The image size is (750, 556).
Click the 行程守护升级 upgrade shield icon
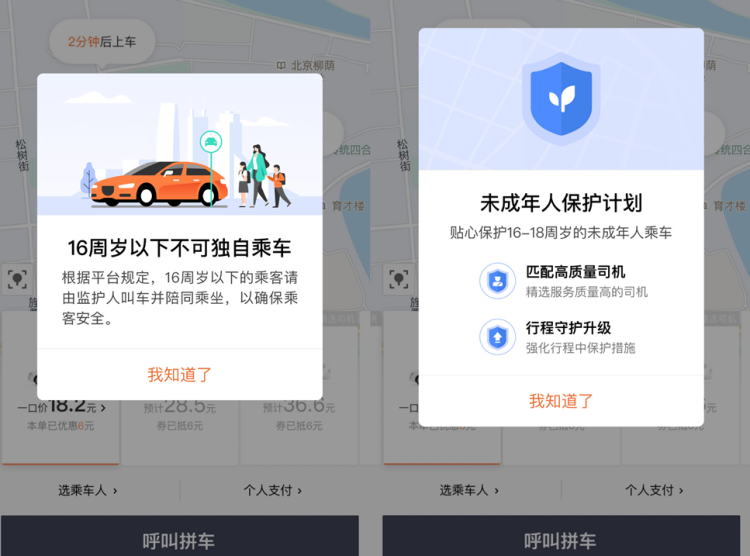pos(497,337)
